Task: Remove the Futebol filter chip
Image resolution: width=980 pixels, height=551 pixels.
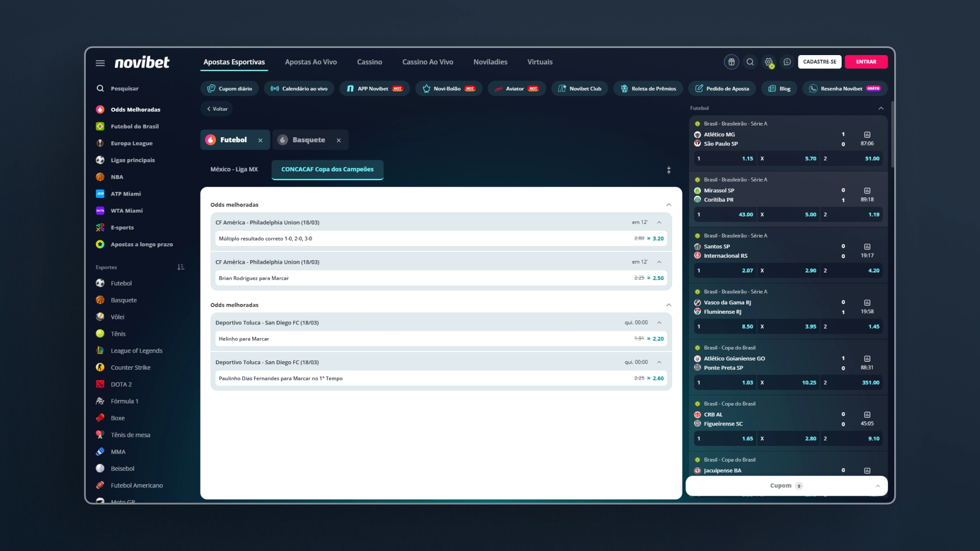Action: click(x=260, y=140)
